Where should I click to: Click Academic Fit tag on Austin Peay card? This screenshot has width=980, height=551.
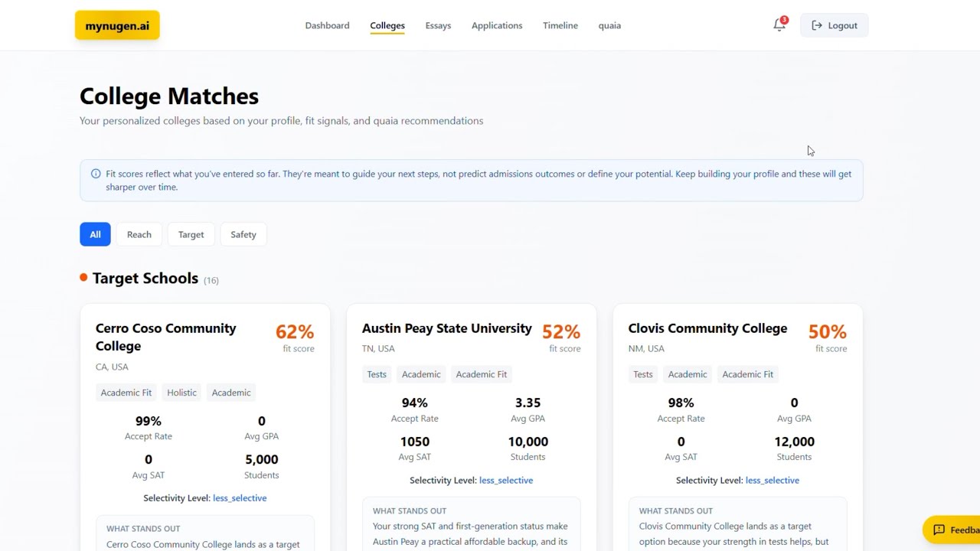[x=482, y=374]
